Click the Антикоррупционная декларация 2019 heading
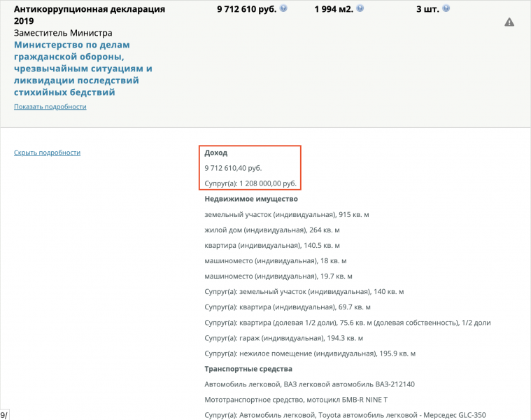Image resolution: width=531 pixels, height=420 pixels. coord(90,15)
